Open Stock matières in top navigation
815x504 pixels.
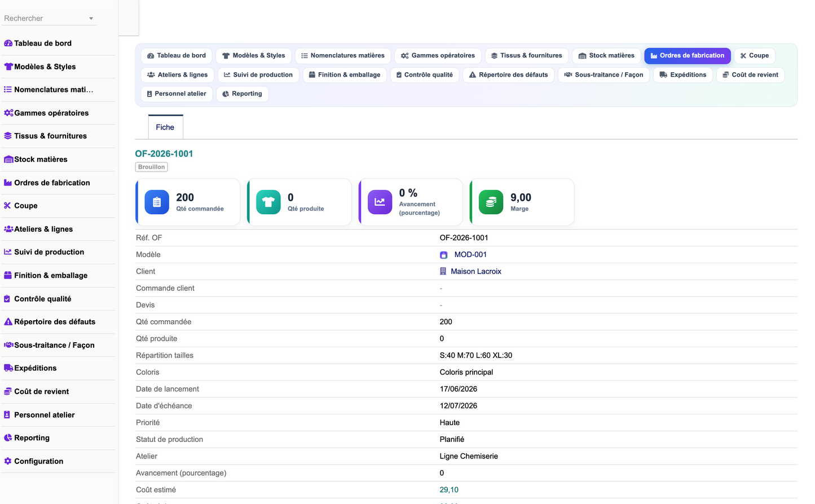click(x=606, y=56)
